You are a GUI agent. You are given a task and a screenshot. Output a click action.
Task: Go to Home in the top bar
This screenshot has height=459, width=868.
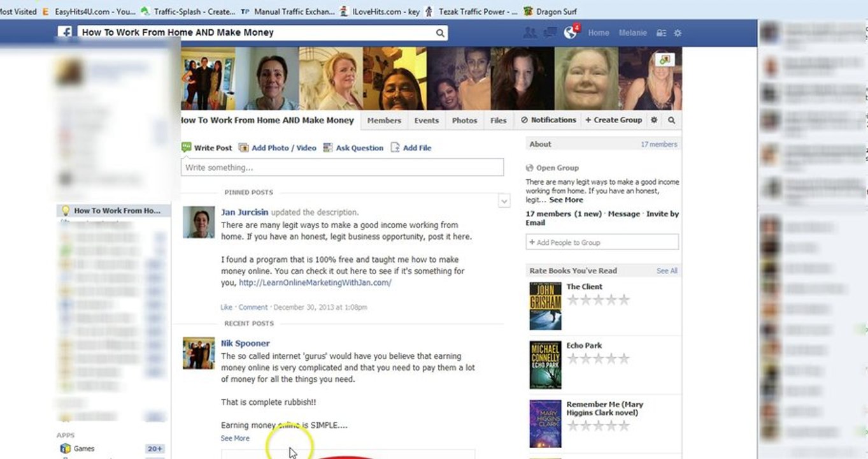pos(598,33)
